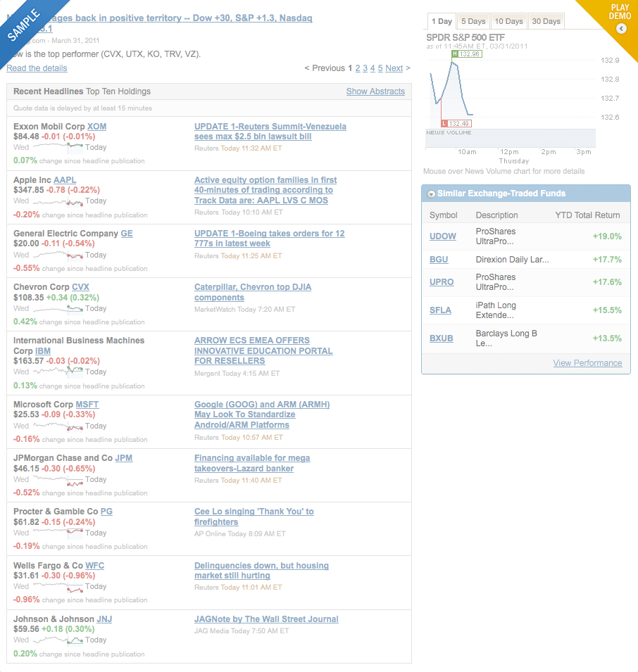Open the Google and ARM Android headline

click(262, 414)
